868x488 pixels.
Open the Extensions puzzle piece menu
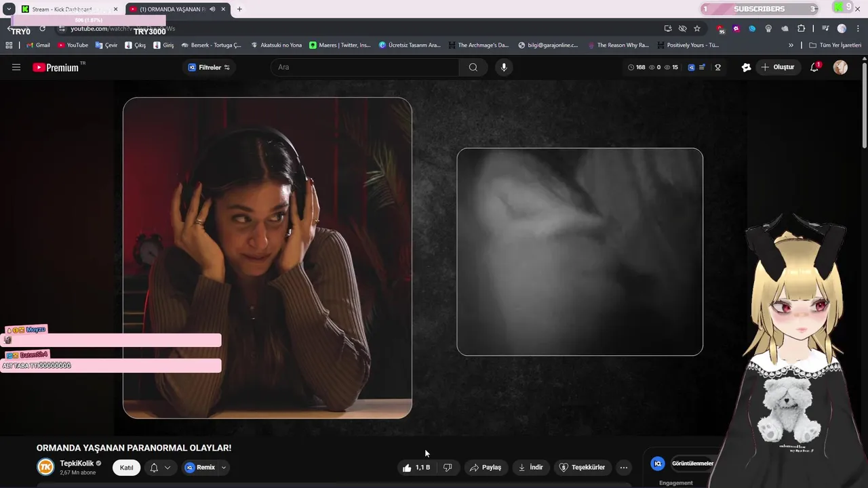pyautogui.click(x=801, y=28)
